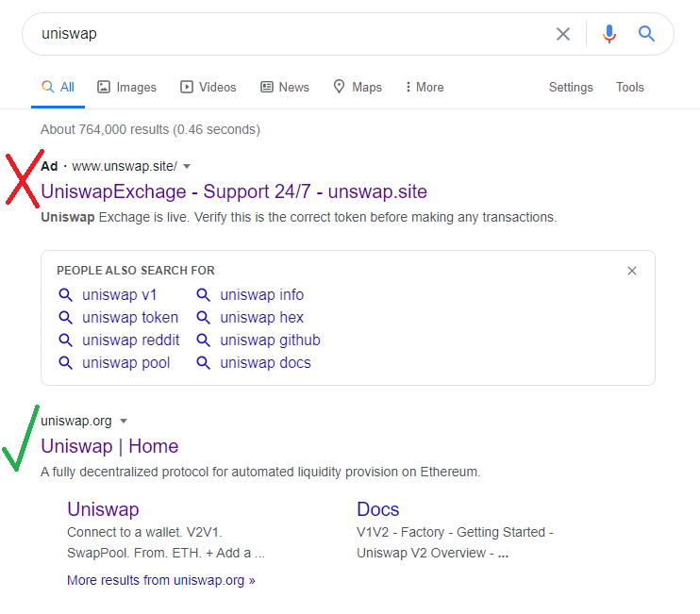Click the Videos tab play icon
Viewport: 700px width, 614px height.
coord(187,87)
